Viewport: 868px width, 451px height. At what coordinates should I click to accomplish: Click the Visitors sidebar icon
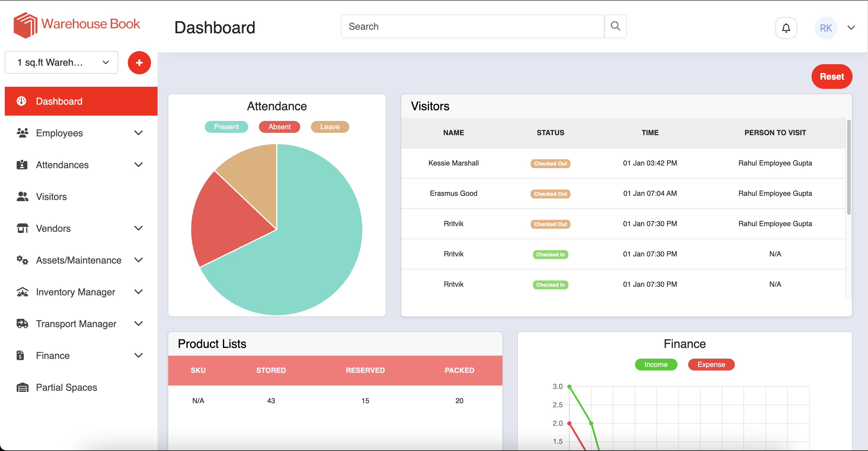tap(22, 196)
